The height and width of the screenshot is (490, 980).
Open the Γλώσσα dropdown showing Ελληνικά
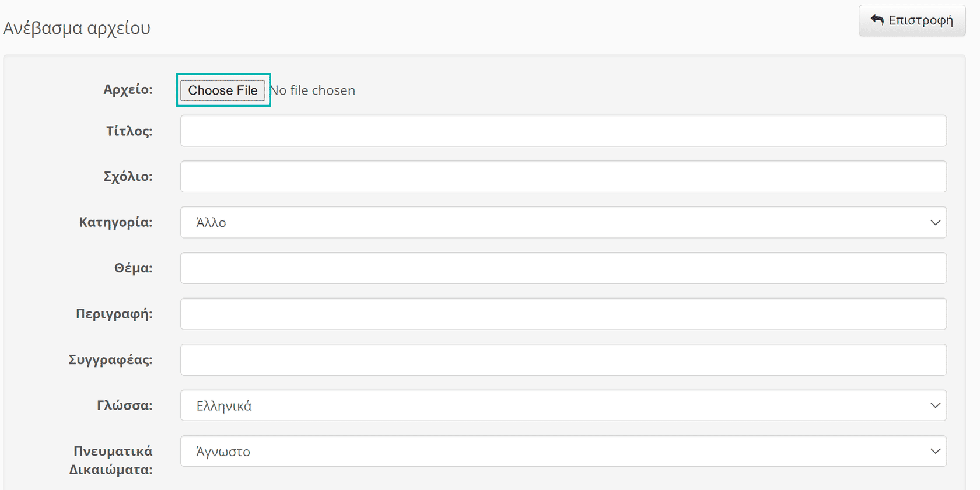(x=563, y=405)
